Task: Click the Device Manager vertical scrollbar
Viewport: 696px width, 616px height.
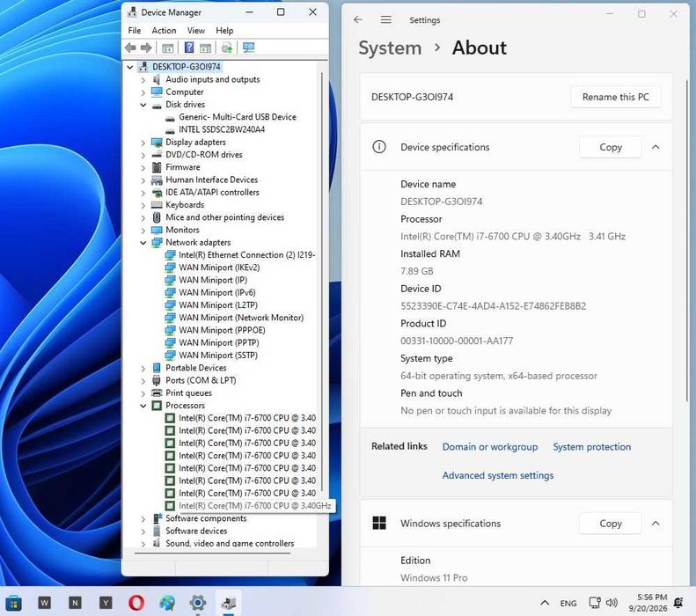Action: [322, 280]
